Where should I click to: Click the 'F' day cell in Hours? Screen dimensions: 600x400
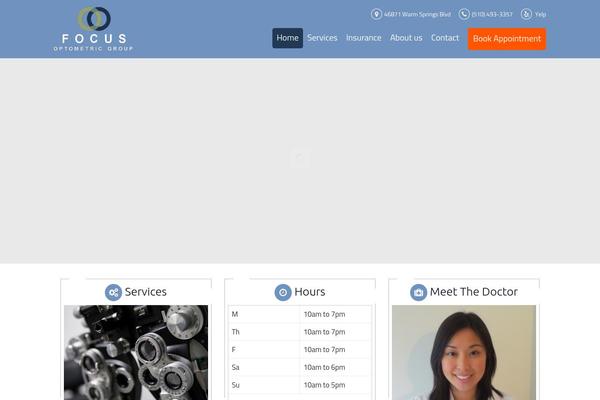(264, 349)
